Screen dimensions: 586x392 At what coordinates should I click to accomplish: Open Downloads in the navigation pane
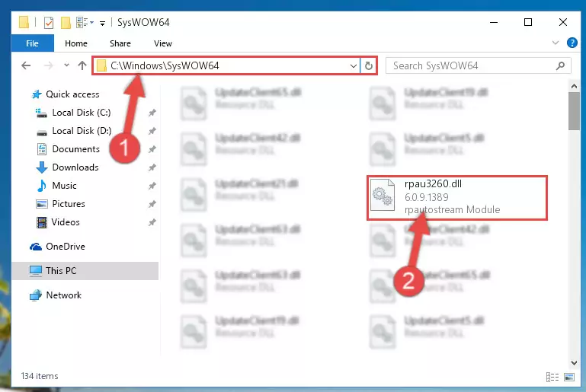(75, 167)
